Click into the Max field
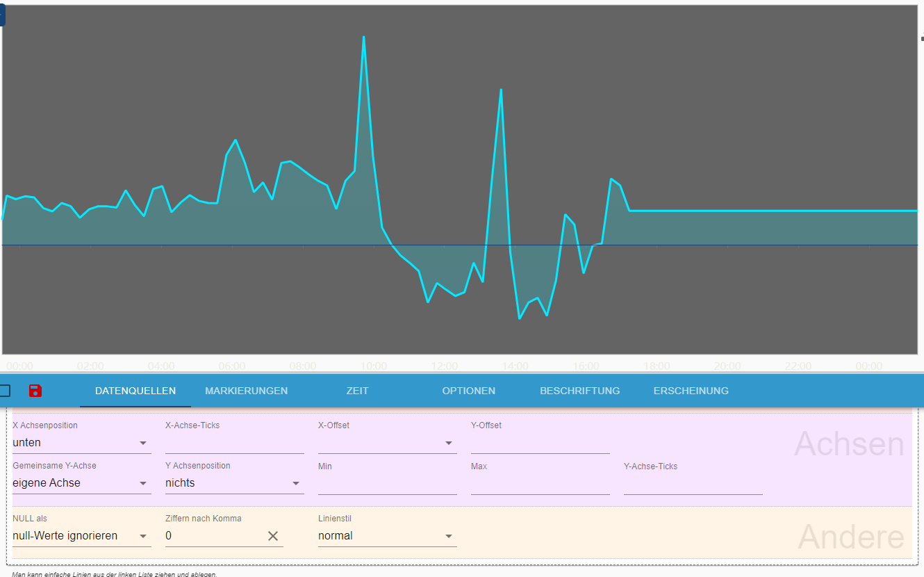 (x=540, y=484)
